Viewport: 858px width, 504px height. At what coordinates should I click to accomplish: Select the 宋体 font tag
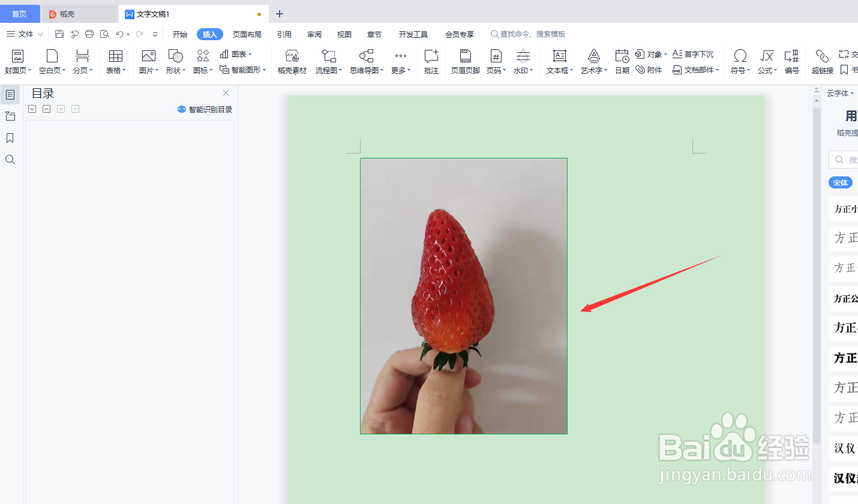tap(841, 182)
